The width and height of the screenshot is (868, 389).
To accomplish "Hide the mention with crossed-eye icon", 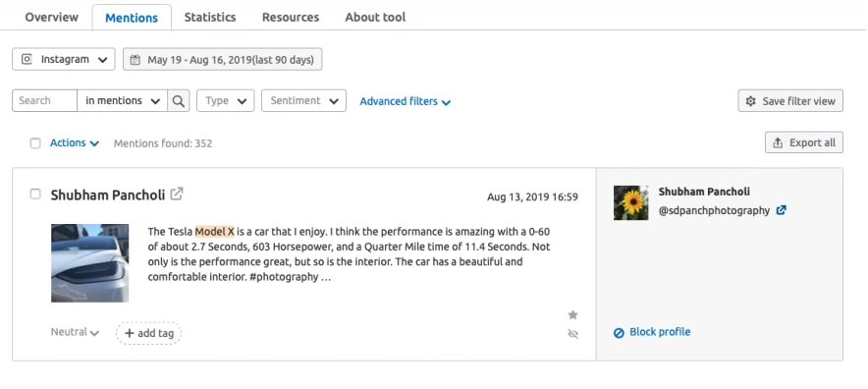I will pos(573,334).
